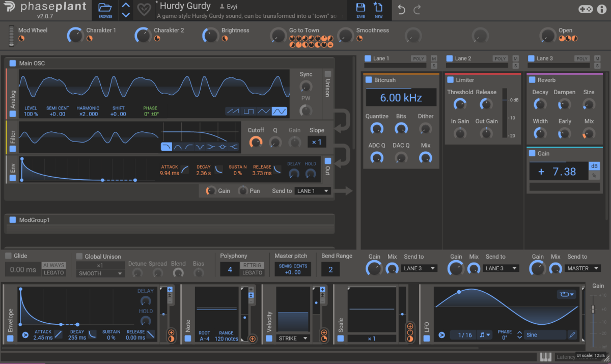
Task: Mark Hurdy Gurdy preset as favorite heart
Action: point(144,10)
